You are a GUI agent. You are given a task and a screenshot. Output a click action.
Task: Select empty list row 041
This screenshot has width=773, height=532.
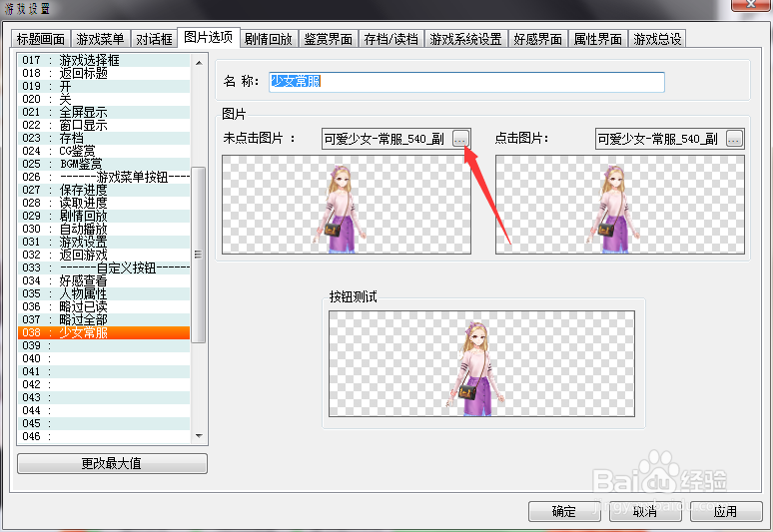[x=104, y=371]
